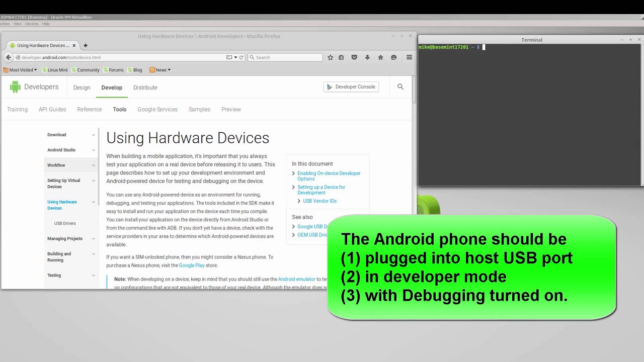
Task: Click the Pocket icon in Firefox toolbar
Action: 354,57
